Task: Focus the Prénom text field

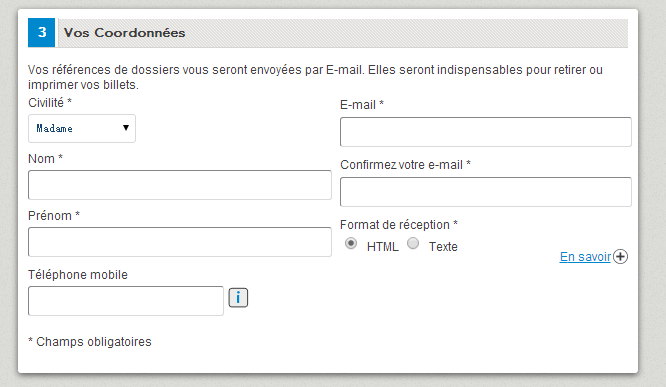Action: tap(180, 242)
